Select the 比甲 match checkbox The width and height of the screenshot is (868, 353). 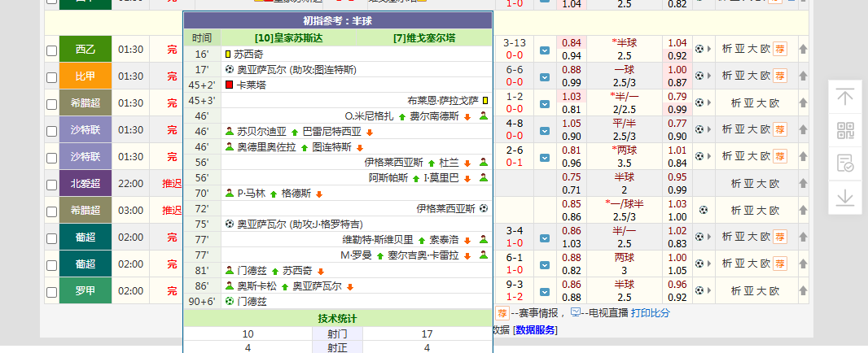pos(52,77)
